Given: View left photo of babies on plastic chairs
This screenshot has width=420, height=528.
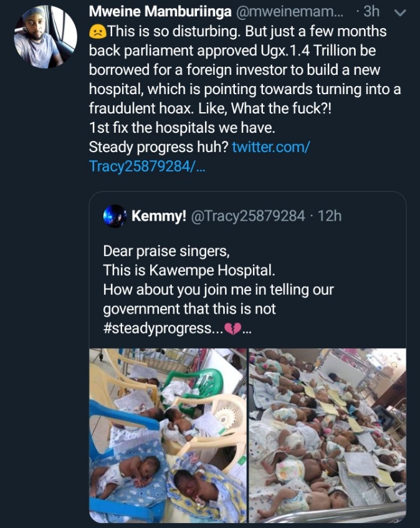Looking at the screenshot, I should pos(168,435).
